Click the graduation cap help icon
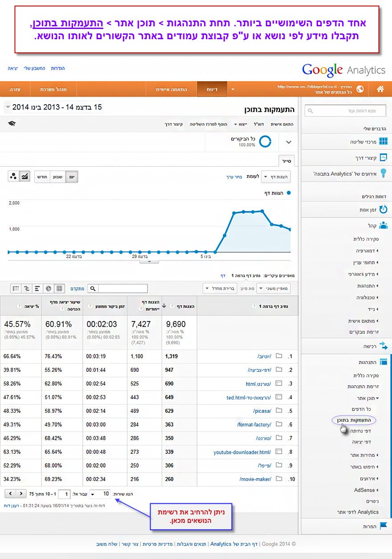This screenshot has width=392, height=559. coord(12,123)
